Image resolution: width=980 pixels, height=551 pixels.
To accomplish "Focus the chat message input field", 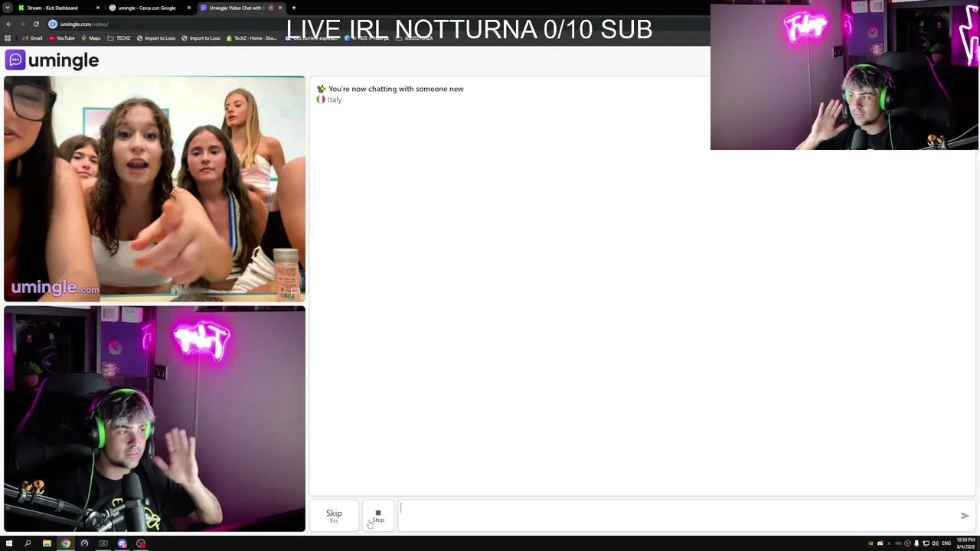I will tap(678, 516).
